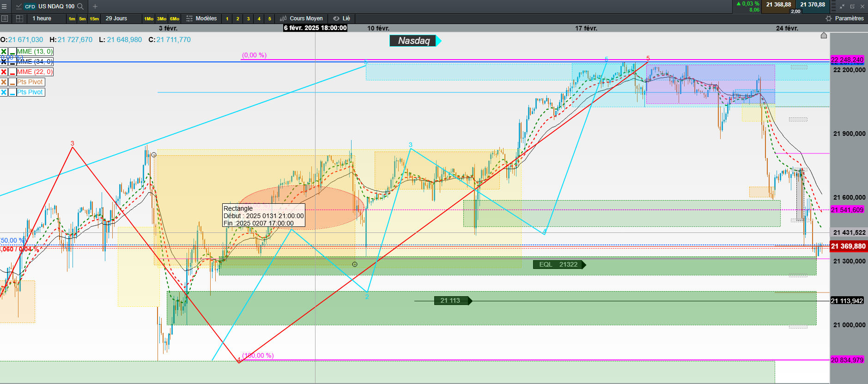The width and height of the screenshot is (868, 384).
Task: Open the 29 Jours period dropdown
Action: tap(116, 18)
